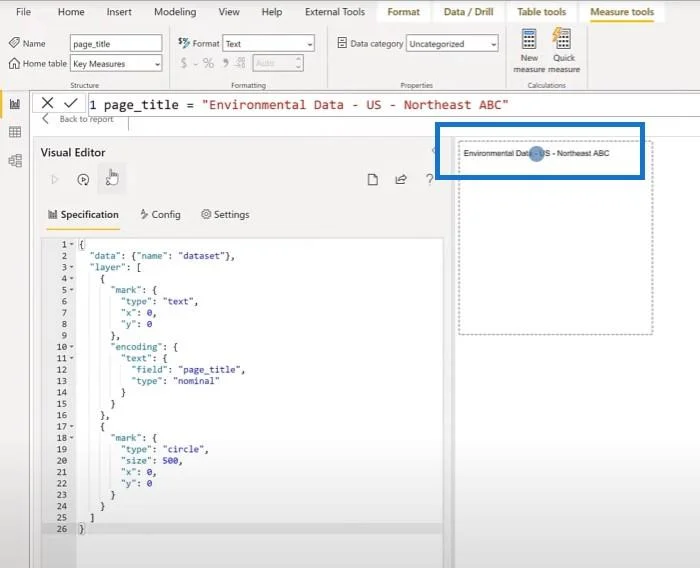This screenshot has width=700, height=568.
Task: Open the Model view icon in sidebar
Action: [x=15, y=160]
